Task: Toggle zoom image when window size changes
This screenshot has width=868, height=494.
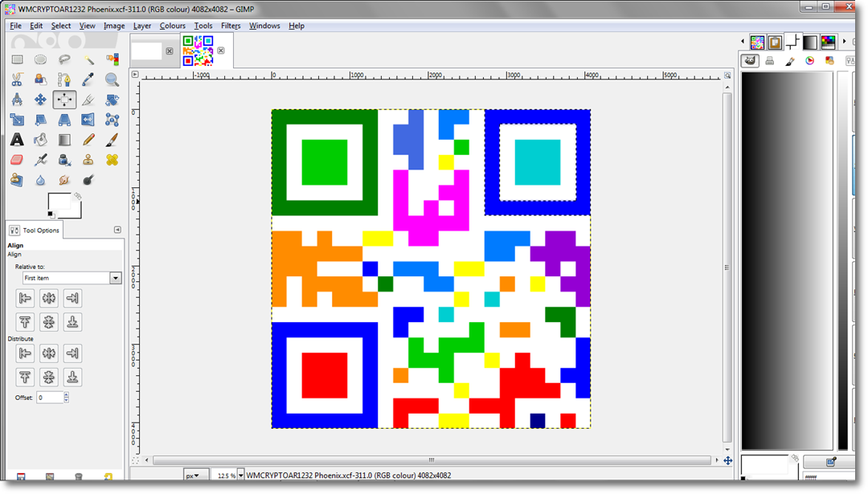Action: [x=727, y=76]
